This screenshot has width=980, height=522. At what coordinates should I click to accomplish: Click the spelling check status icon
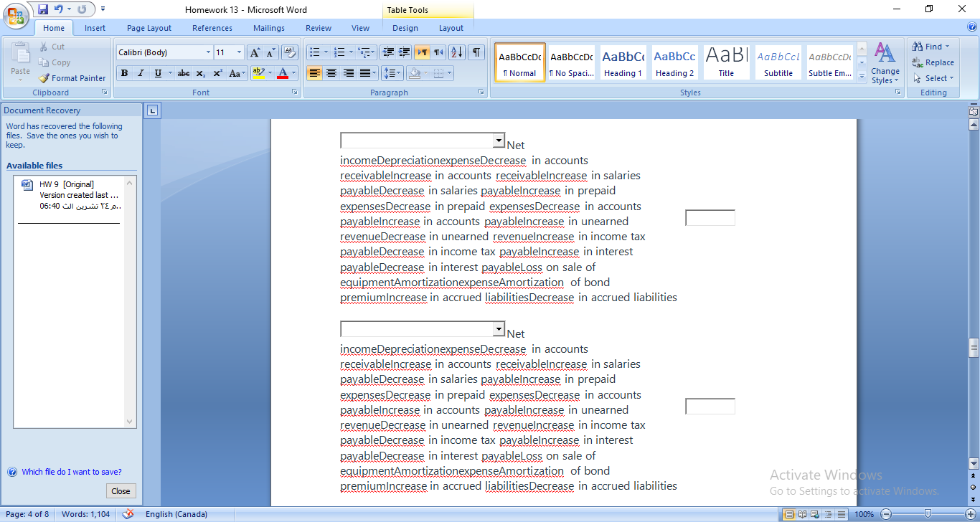(x=128, y=514)
